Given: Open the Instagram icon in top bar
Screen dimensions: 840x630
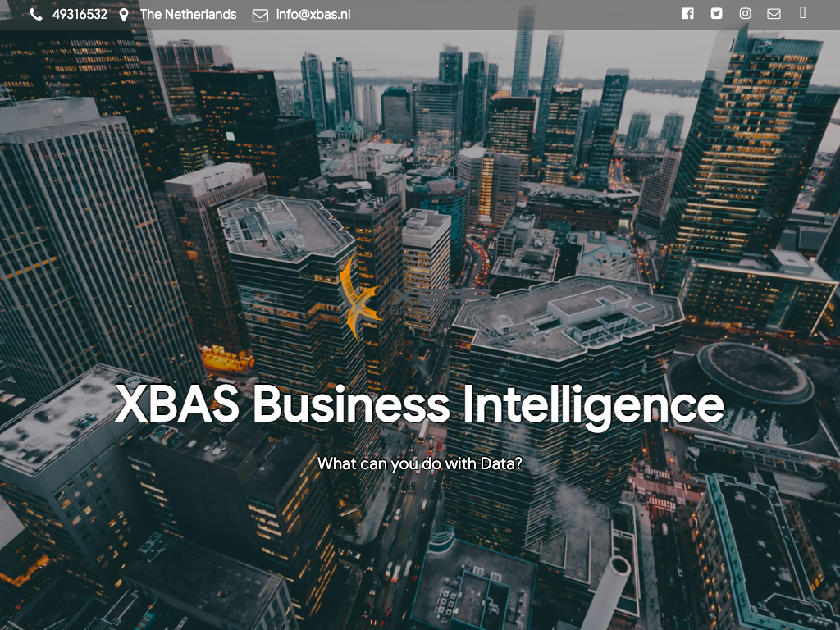Looking at the screenshot, I should coord(745,13).
